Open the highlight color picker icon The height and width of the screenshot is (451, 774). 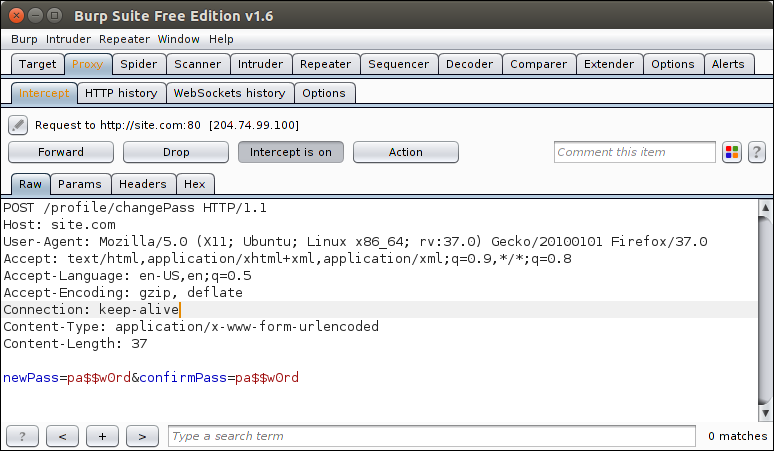(732, 152)
